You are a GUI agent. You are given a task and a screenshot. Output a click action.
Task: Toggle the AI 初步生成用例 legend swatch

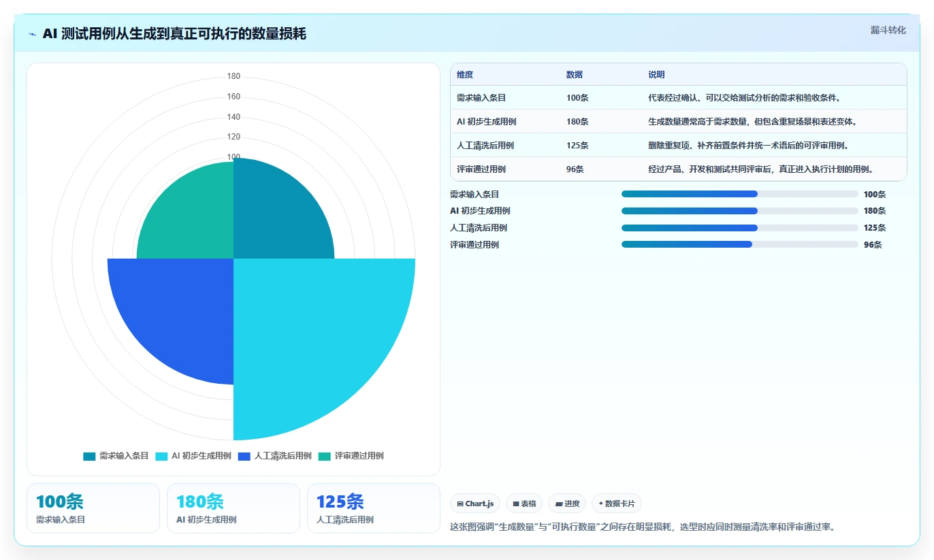pyautogui.click(x=161, y=457)
